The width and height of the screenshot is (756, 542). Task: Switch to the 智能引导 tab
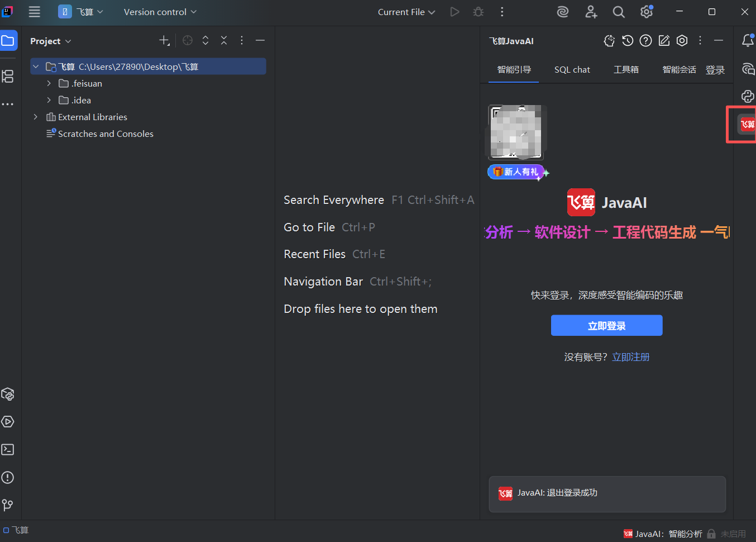tap(514, 69)
